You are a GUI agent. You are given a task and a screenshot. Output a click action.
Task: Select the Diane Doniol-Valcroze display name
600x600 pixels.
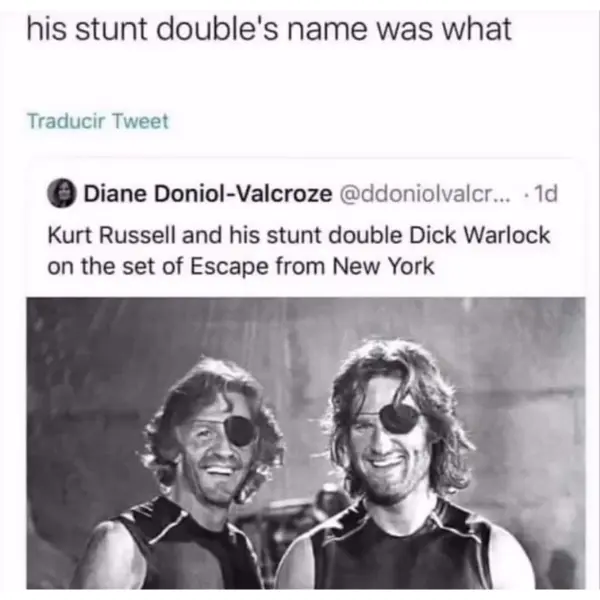point(208,194)
